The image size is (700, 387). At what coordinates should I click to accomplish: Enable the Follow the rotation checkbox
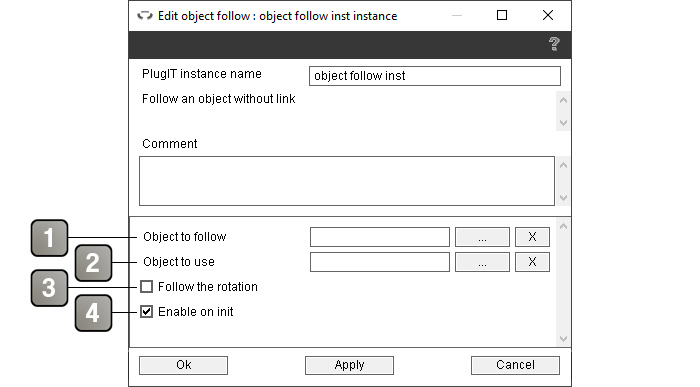pyautogui.click(x=146, y=287)
